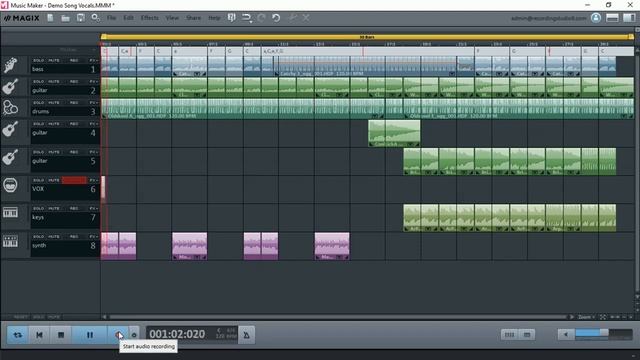Screen dimensions: 640x360
Task: Stop playback
Action: point(61,335)
